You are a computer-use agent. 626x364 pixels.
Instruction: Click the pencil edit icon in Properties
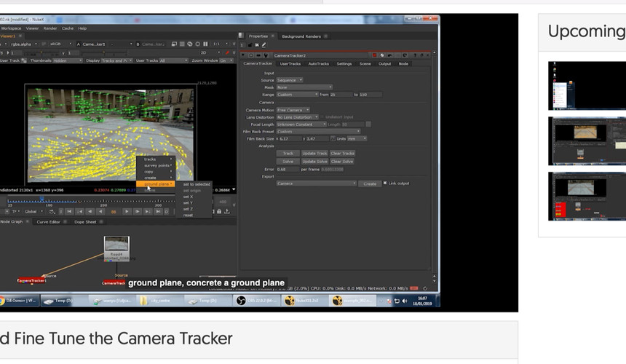click(264, 45)
